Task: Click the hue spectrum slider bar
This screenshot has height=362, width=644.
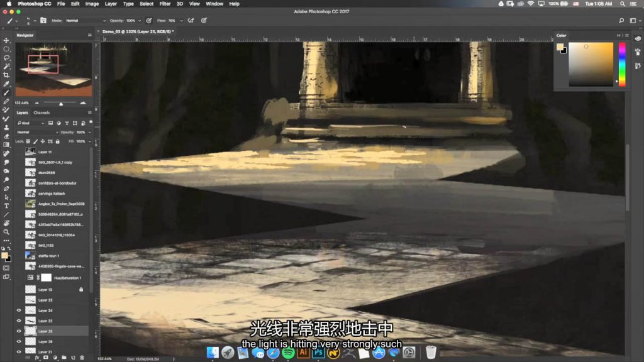Action: coord(622,65)
